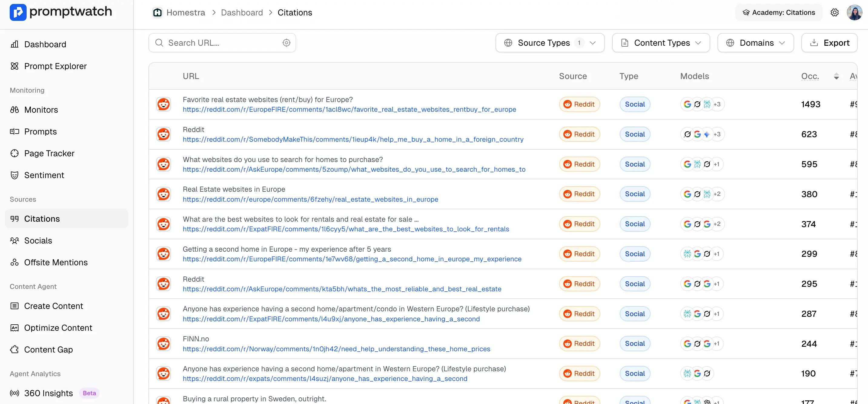The image size is (868, 404).
Task: Click +3 models badge in the 1493 row
Action: 717,104
